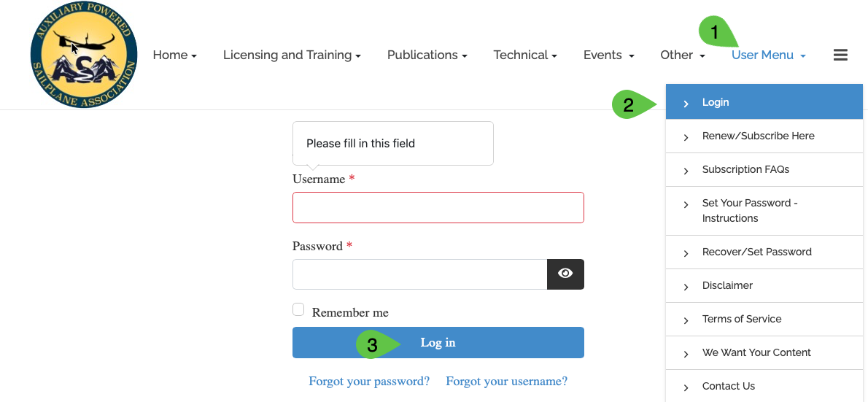Enable the Remember me checkbox
868x402 pixels.
pos(298,310)
